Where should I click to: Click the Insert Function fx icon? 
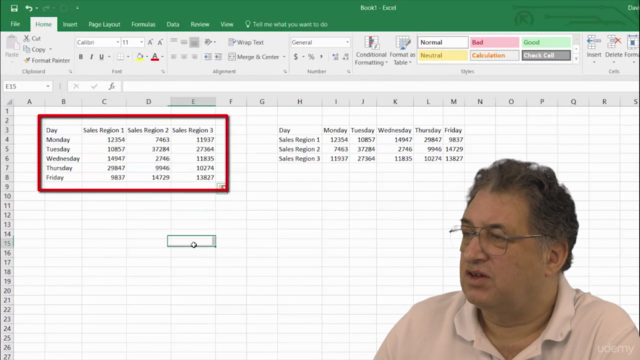(111, 87)
